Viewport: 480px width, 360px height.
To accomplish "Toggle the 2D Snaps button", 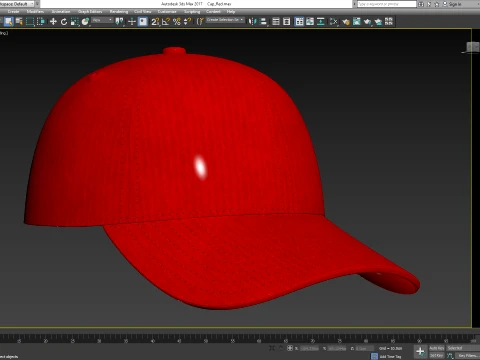I will pos(155,22).
